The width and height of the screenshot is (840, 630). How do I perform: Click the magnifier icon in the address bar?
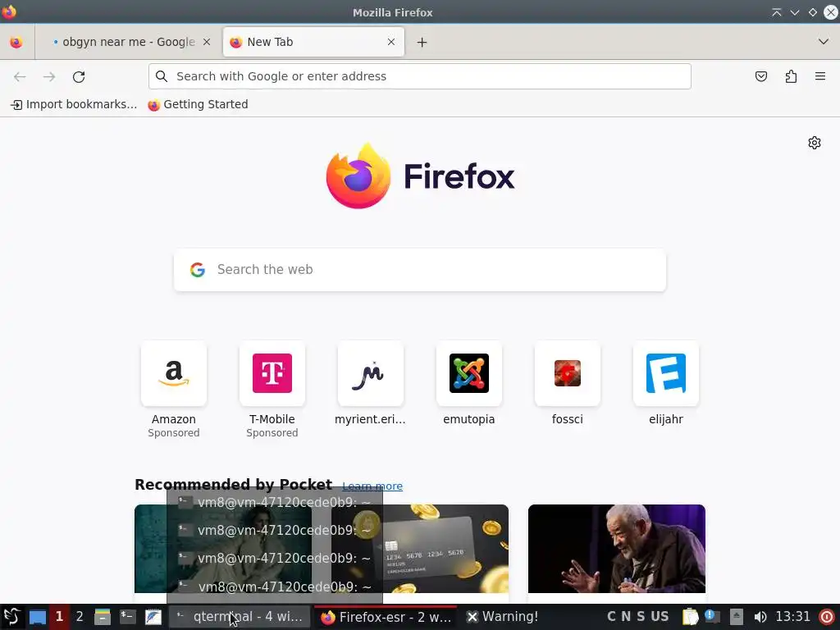coord(162,76)
